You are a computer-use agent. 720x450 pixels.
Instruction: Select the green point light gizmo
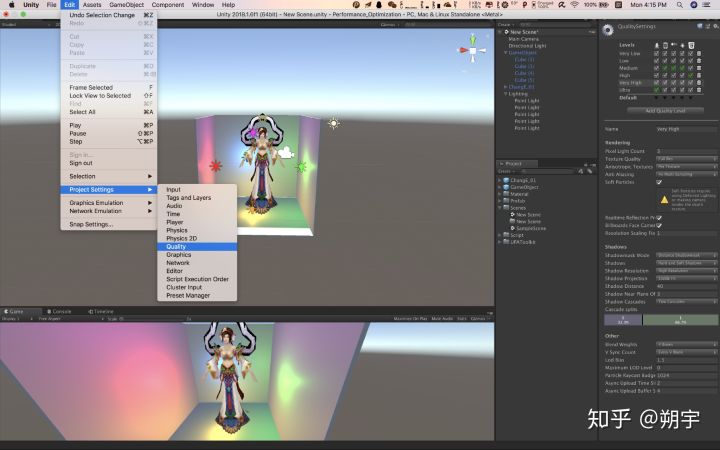pyautogui.click(x=301, y=167)
